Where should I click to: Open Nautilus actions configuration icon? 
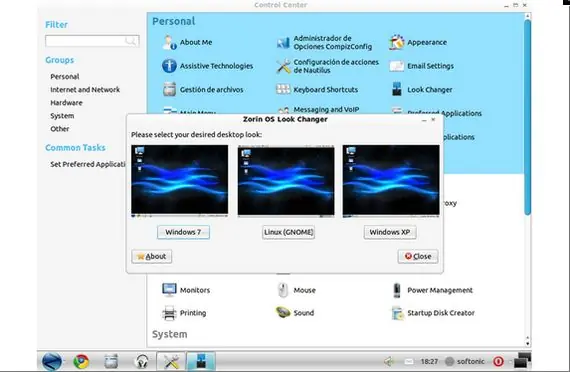(283, 66)
